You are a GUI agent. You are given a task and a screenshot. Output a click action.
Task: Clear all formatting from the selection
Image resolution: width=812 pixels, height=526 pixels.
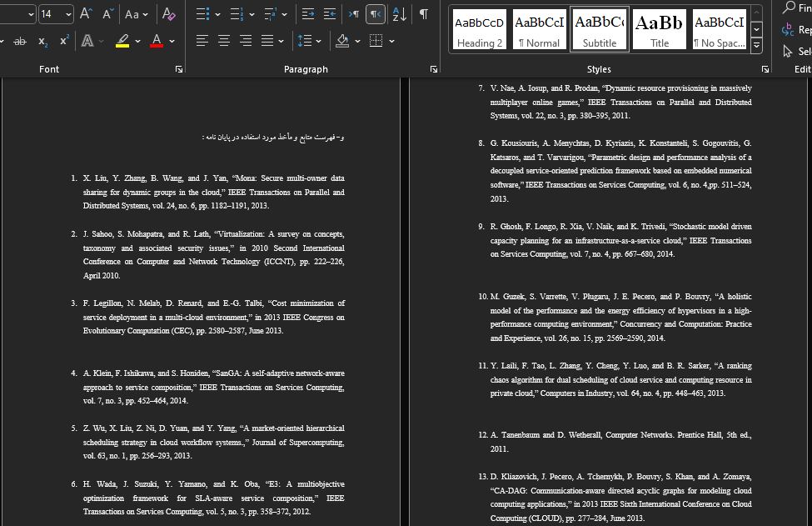click(168, 14)
